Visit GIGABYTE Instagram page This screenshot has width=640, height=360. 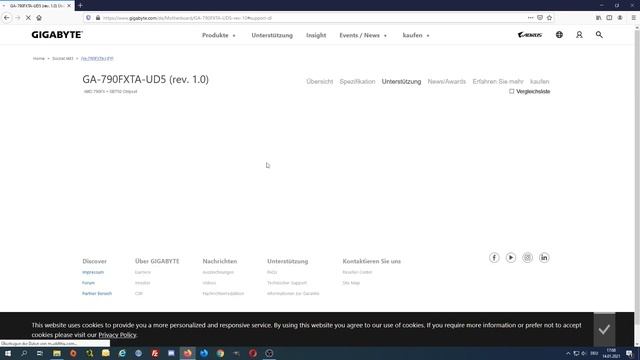click(x=527, y=258)
